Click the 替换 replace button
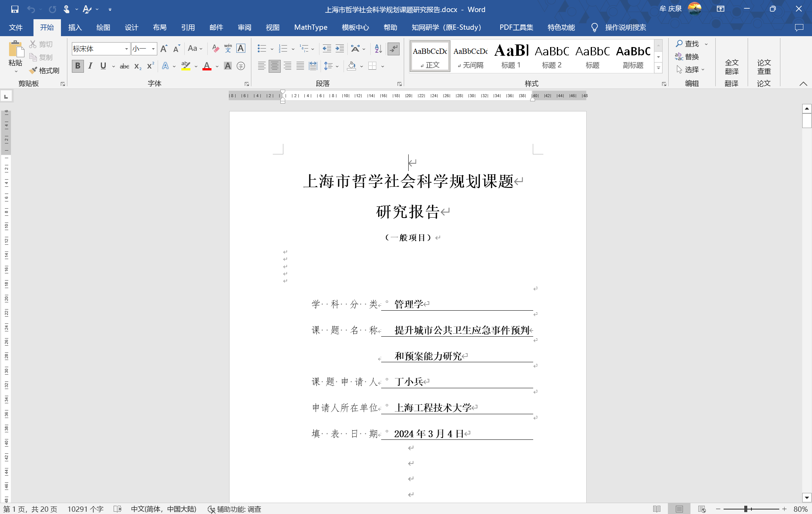 tap(687, 56)
